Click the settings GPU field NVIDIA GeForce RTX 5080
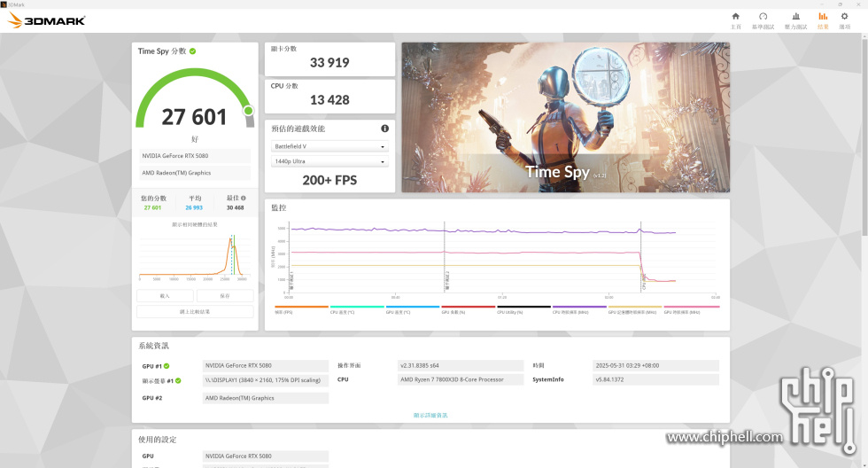 [x=266, y=456]
